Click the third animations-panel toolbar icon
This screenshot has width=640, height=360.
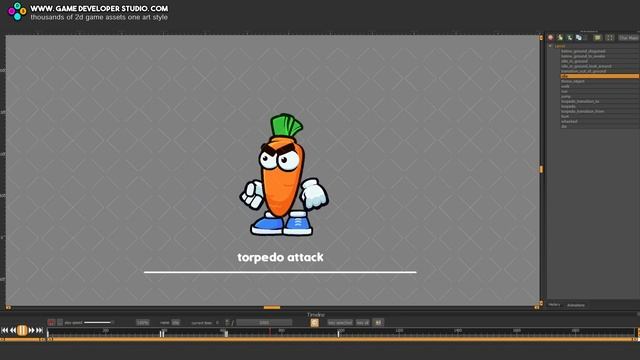click(569, 38)
